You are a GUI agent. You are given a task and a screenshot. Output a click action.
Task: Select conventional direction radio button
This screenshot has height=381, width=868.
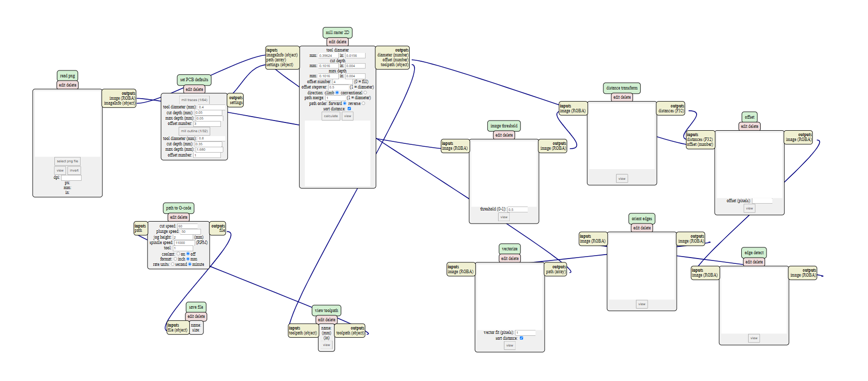[365, 93]
